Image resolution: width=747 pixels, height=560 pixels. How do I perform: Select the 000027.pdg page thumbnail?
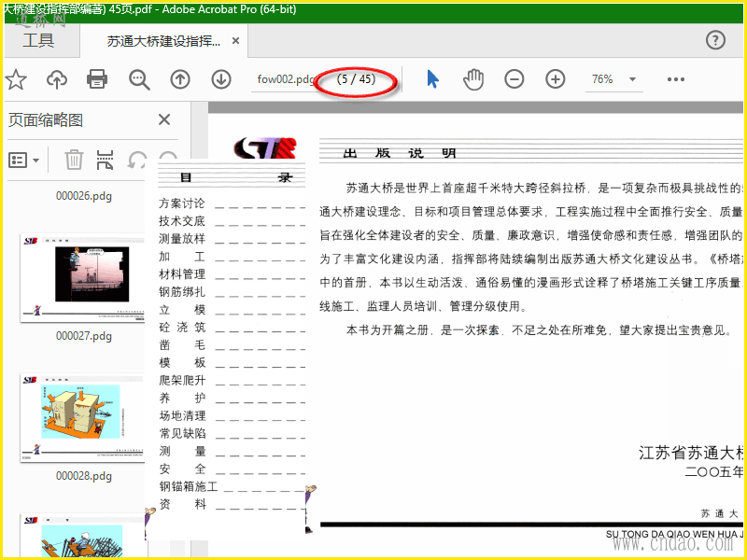[82, 277]
